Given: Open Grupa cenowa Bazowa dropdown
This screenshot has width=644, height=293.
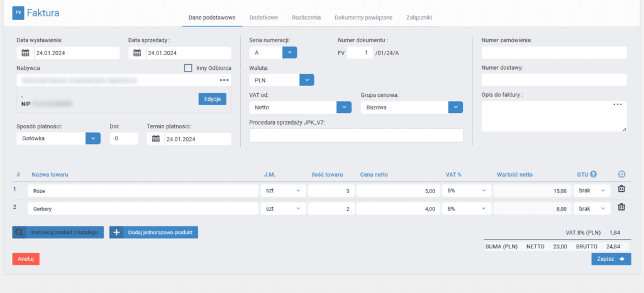Looking at the screenshot, I should coord(455,107).
